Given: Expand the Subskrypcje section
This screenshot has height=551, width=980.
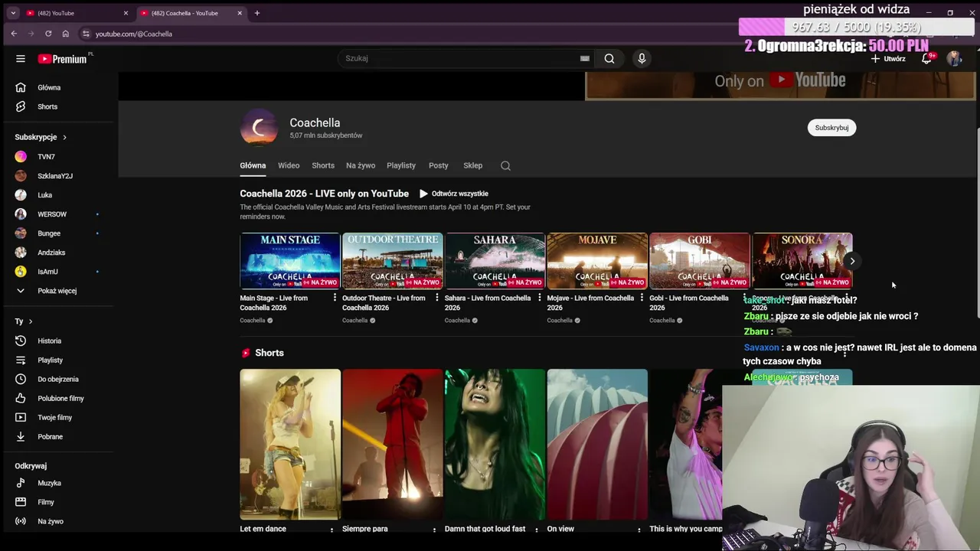Looking at the screenshot, I should click(41, 137).
